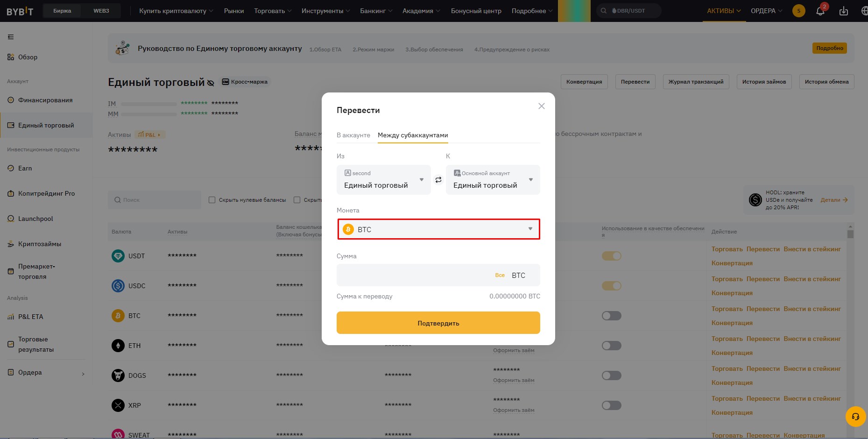Open the Монета BTC dropdown
Image resolution: width=868 pixels, height=439 pixels.
438,229
